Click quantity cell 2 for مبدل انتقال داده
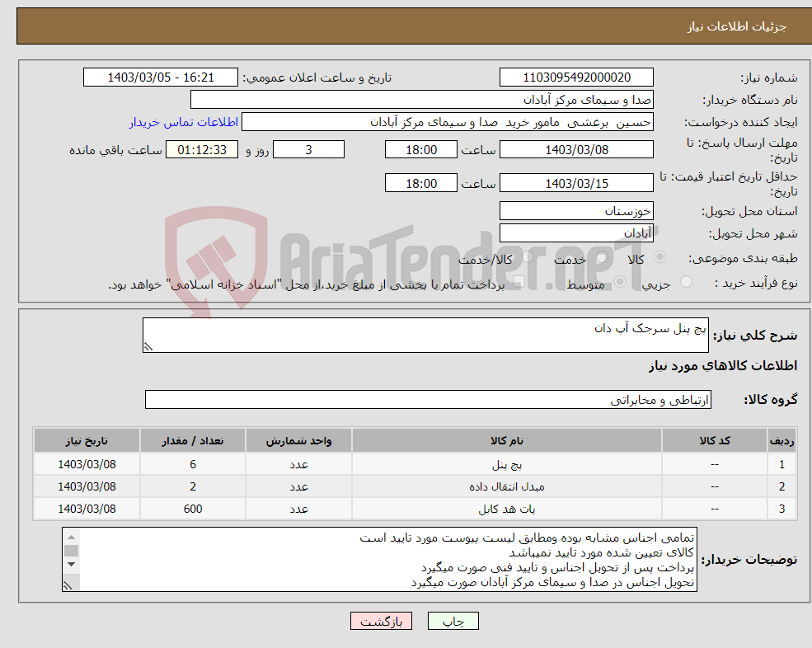812x648 pixels. [193, 487]
